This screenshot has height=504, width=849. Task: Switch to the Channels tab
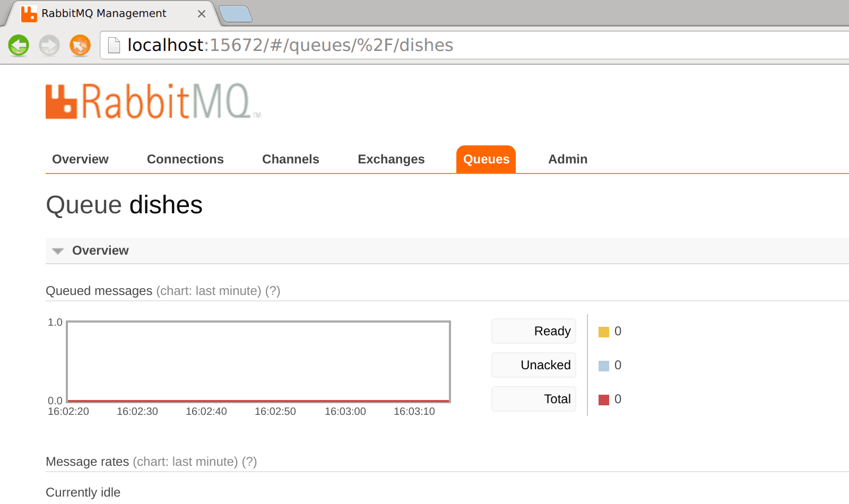291,159
